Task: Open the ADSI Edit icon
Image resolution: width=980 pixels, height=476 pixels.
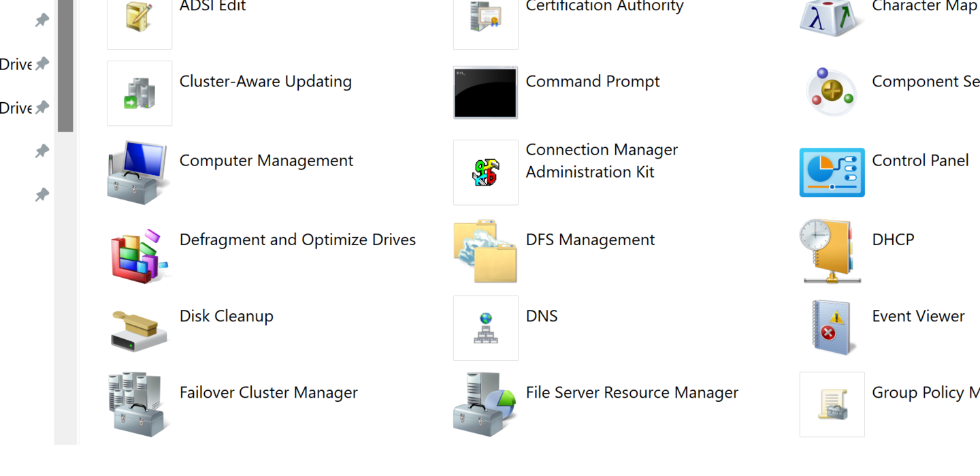Action: pos(140,18)
